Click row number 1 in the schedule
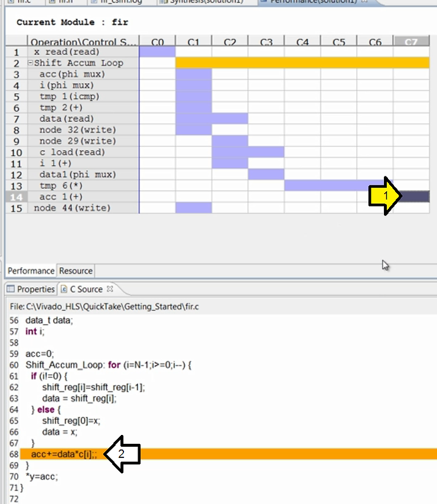Image resolution: width=437 pixels, height=504 pixels. tap(17, 52)
